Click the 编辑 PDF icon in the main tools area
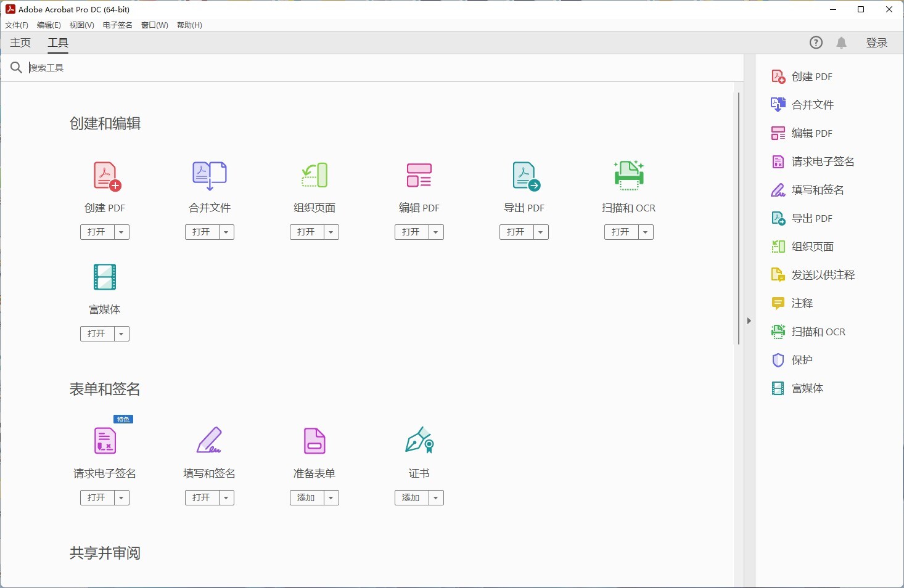Screen dimensions: 904x588 point(419,175)
